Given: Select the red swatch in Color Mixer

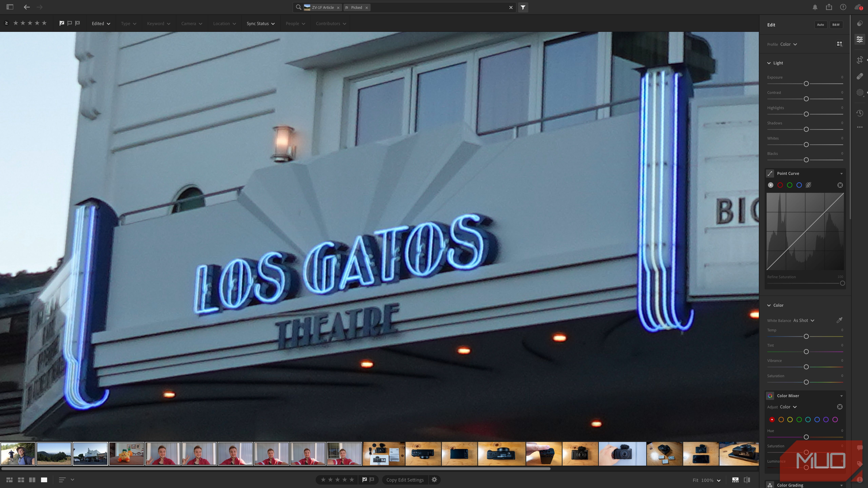Looking at the screenshot, I should point(772,419).
